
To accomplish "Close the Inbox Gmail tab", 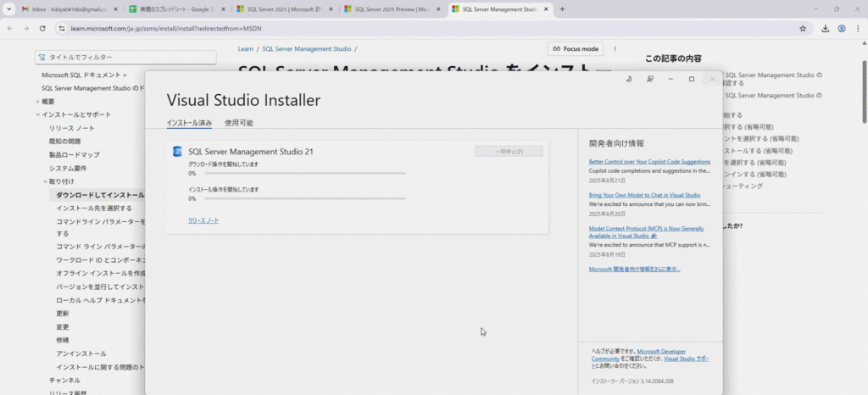I will [x=115, y=9].
